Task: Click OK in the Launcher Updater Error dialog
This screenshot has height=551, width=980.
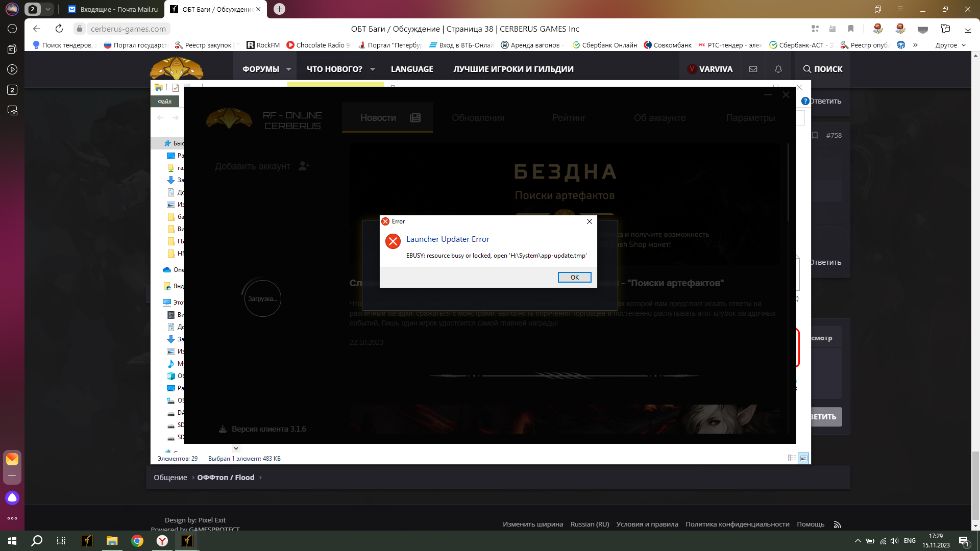Action: pos(574,277)
